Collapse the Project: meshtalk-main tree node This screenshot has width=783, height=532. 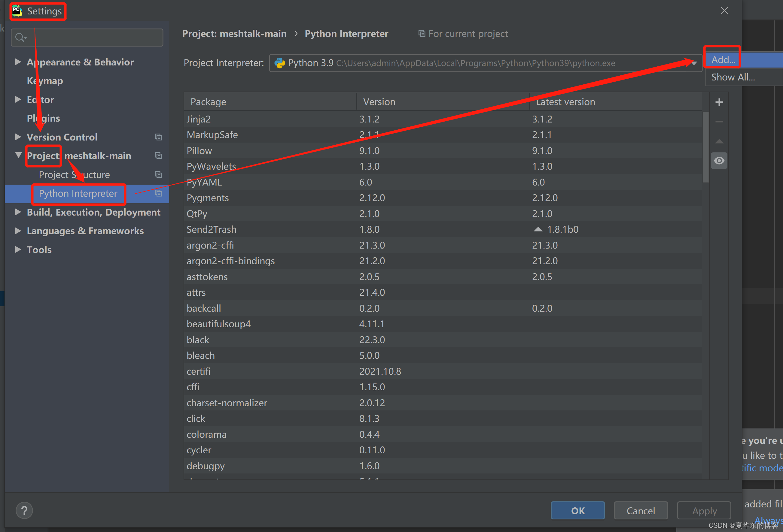pos(18,155)
